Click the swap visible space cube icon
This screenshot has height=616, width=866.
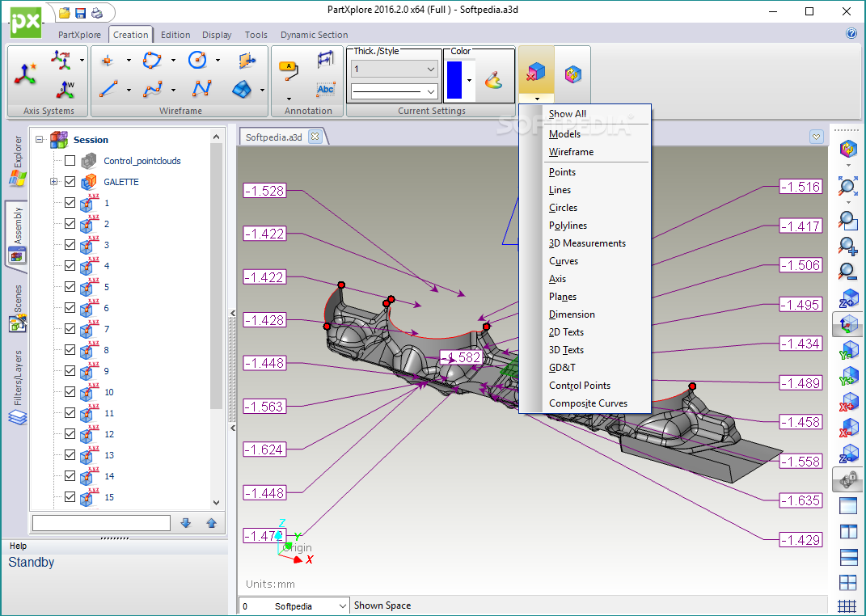tap(572, 74)
